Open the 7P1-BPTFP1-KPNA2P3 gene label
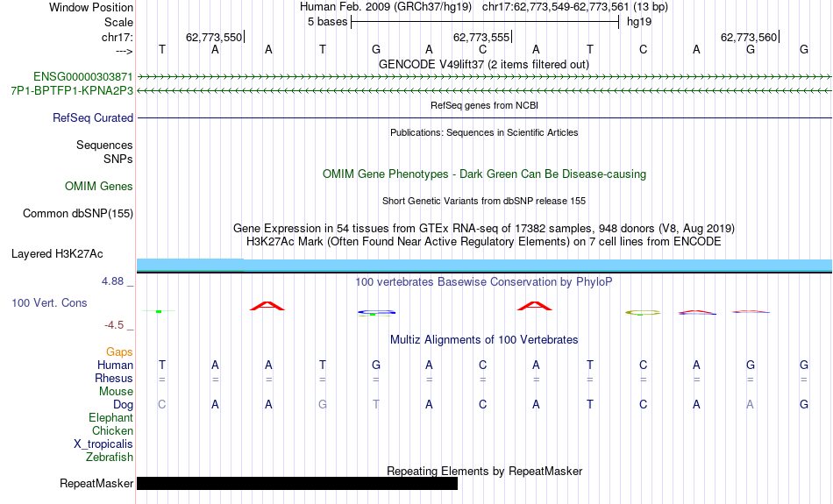 click(x=72, y=90)
